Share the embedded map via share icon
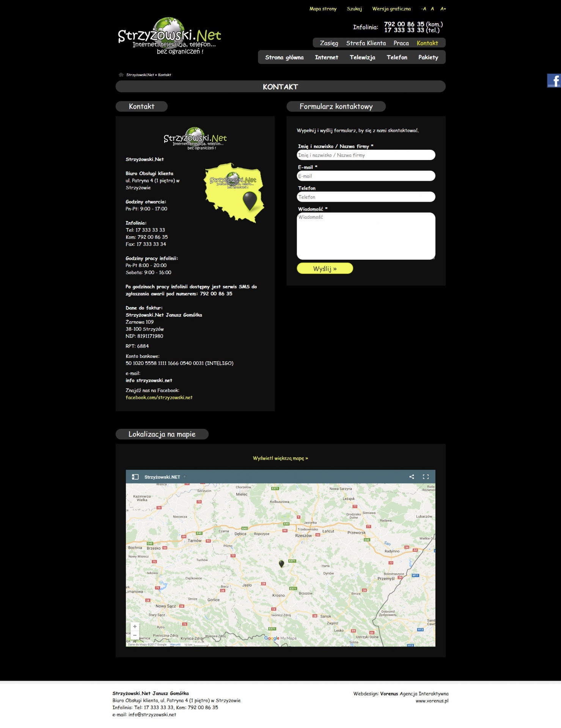Image resolution: width=561 pixels, height=728 pixels. 412,477
